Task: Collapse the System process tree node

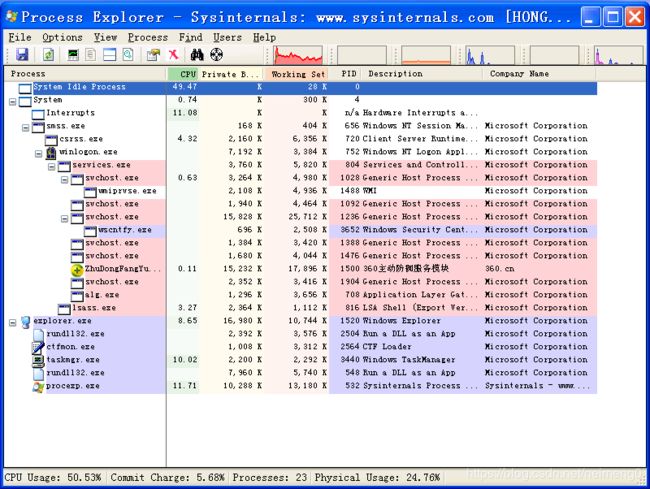Action: (x=13, y=101)
